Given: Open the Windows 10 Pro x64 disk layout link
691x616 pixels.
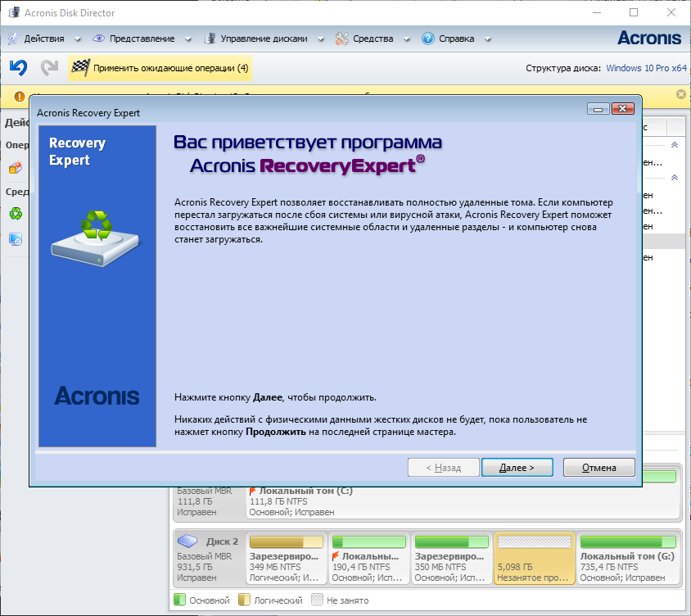Looking at the screenshot, I should click(x=646, y=68).
